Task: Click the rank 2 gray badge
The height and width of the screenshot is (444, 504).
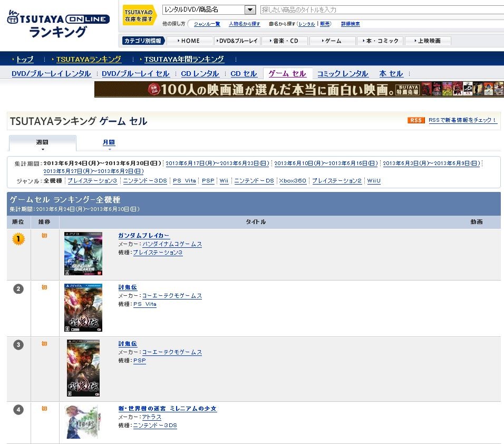Action: [18, 289]
